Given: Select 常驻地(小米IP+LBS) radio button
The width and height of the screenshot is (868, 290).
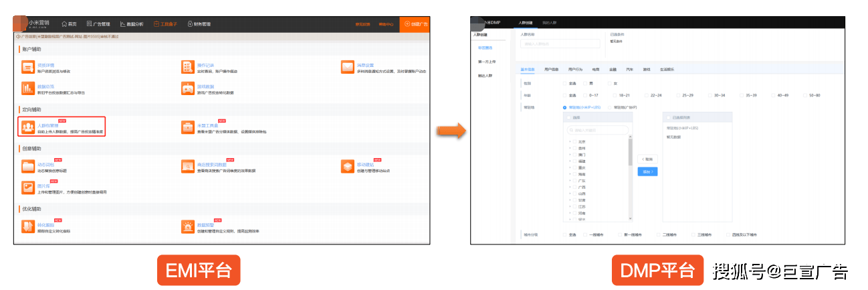Looking at the screenshot, I should point(564,107).
